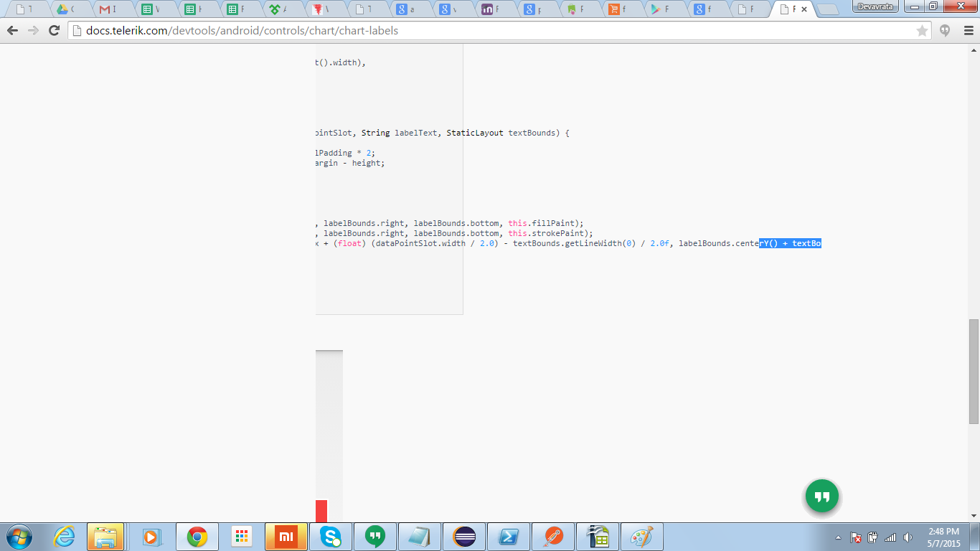Image resolution: width=980 pixels, height=551 pixels.
Task: Open Paint from the taskbar
Action: point(642,537)
